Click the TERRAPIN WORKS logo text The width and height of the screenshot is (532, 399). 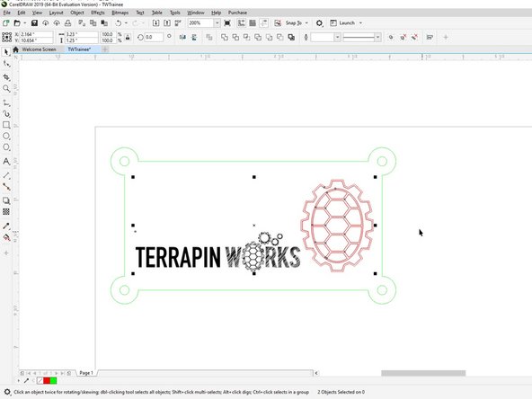[217, 257]
